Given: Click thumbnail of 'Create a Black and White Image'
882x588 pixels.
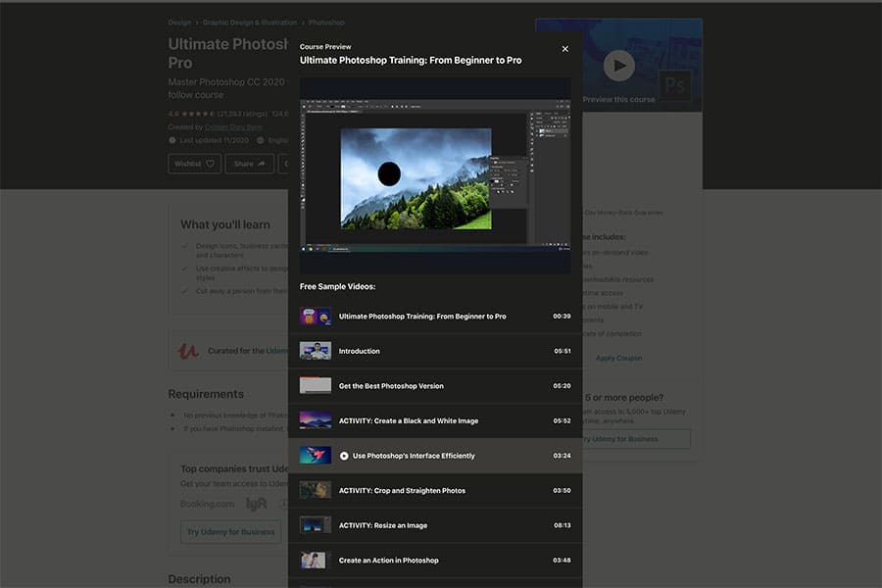Looking at the screenshot, I should [x=315, y=420].
